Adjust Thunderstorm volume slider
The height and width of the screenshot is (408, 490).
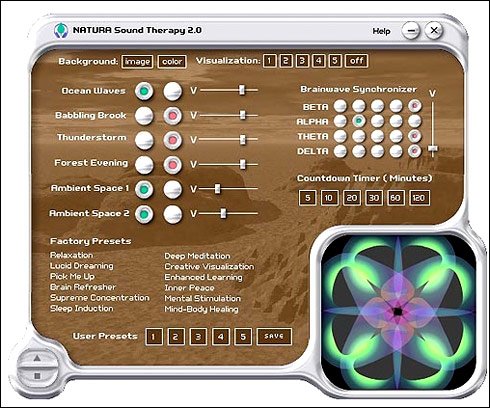[x=243, y=139]
